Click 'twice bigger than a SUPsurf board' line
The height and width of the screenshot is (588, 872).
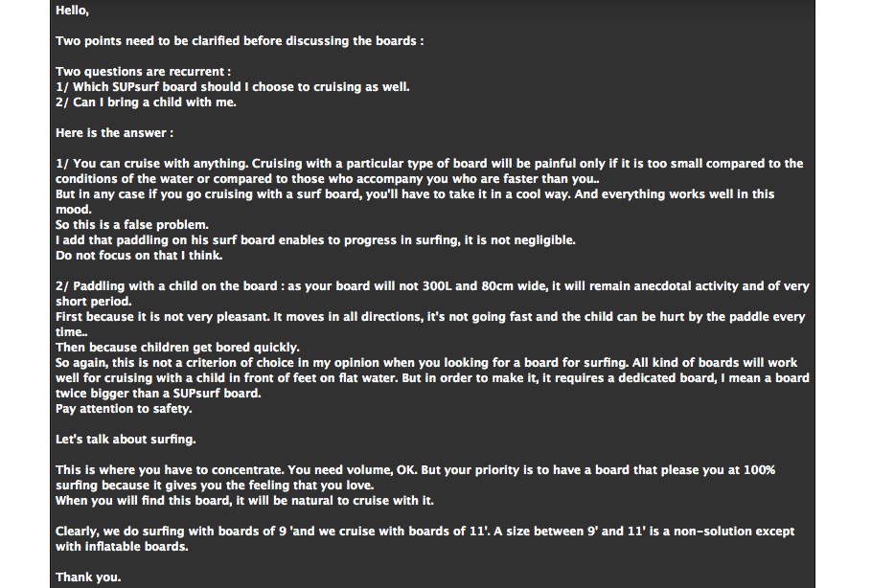click(x=158, y=394)
